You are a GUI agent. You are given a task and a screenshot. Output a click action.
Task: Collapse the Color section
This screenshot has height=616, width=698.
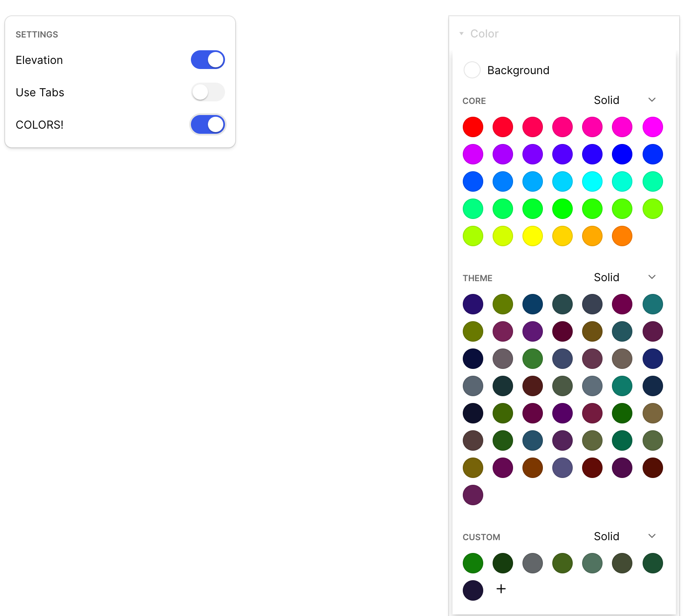pyautogui.click(x=461, y=33)
